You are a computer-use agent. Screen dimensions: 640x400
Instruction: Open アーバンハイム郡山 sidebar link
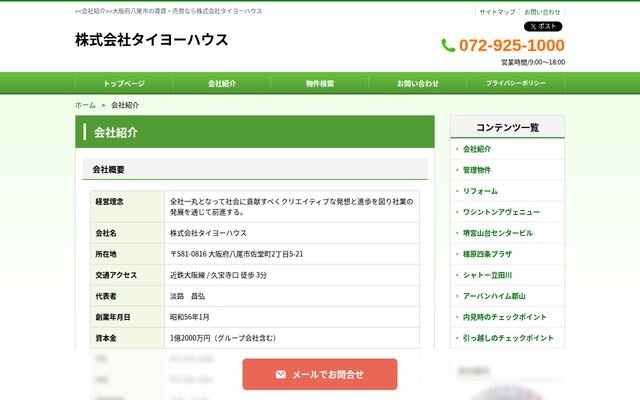[x=494, y=296]
